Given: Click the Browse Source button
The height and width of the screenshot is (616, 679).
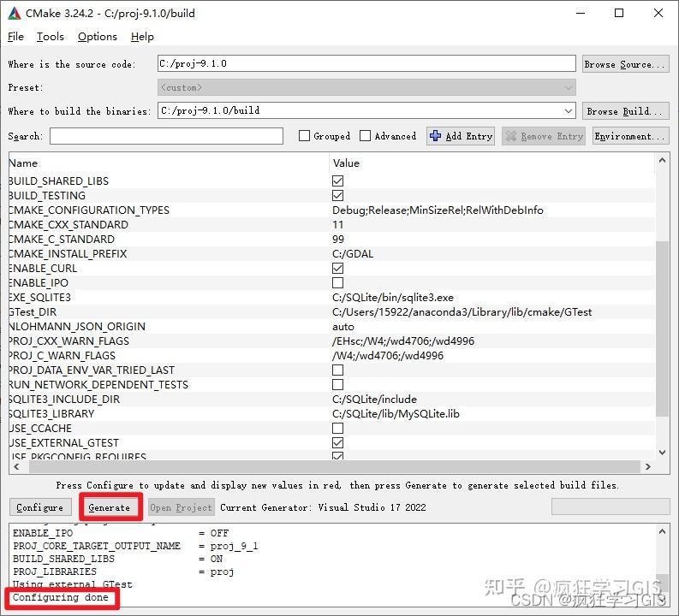Looking at the screenshot, I should (x=625, y=64).
